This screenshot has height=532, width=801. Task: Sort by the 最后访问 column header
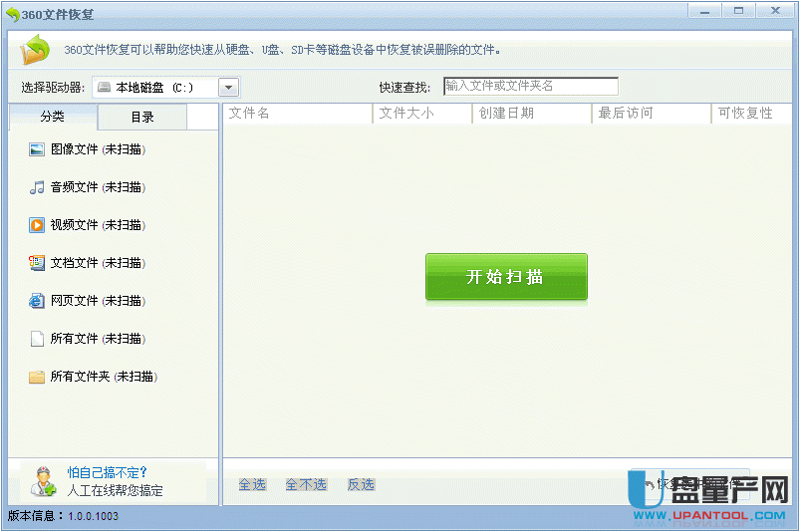[652, 113]
